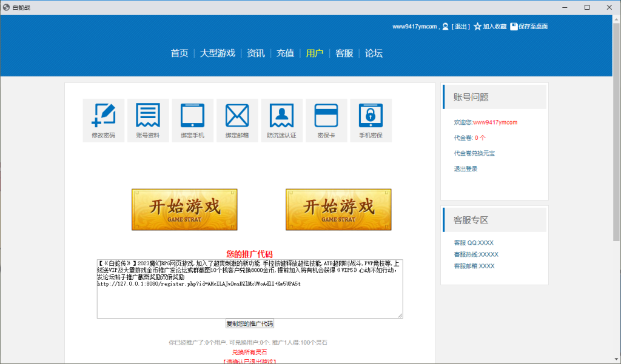This screenshot has width=621, height=364.
Task: Click the floppy disk icon beside 保存至桌面
Action: (x=514, y=27)
